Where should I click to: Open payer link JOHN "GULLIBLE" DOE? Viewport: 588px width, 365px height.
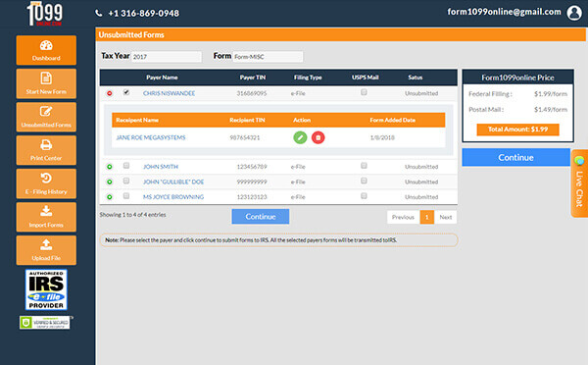tap(173, 182)
